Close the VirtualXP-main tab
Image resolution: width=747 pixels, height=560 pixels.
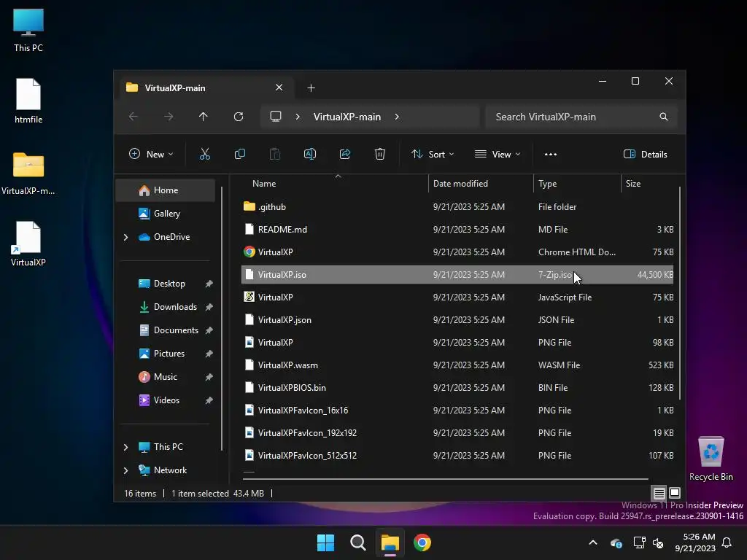tap(279, 87)
